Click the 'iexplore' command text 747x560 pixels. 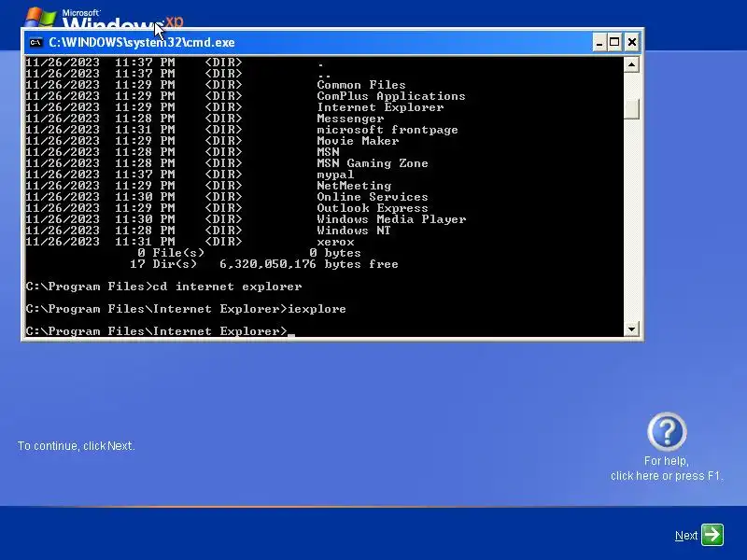317,309
